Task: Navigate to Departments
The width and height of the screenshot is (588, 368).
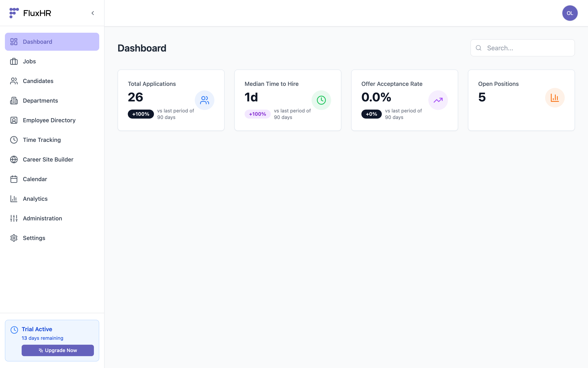Action: click(52, 101)
